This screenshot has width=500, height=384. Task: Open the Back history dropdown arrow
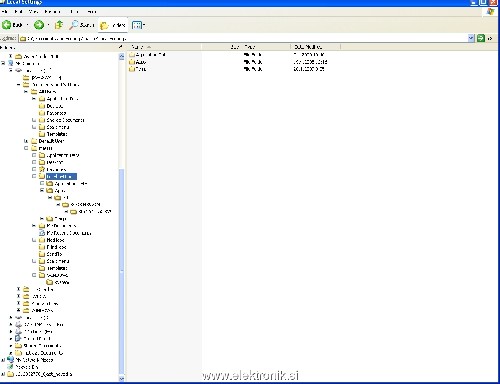coord(27,25)
